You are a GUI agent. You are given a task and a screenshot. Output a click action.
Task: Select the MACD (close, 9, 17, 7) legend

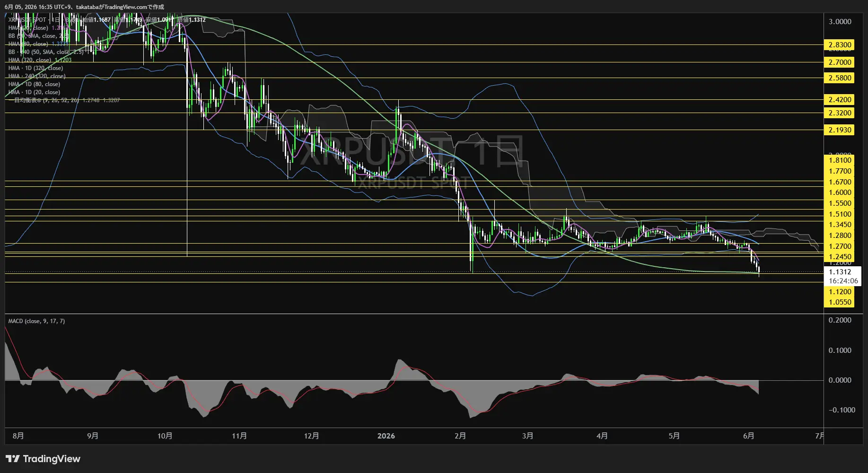pos(36,321)
